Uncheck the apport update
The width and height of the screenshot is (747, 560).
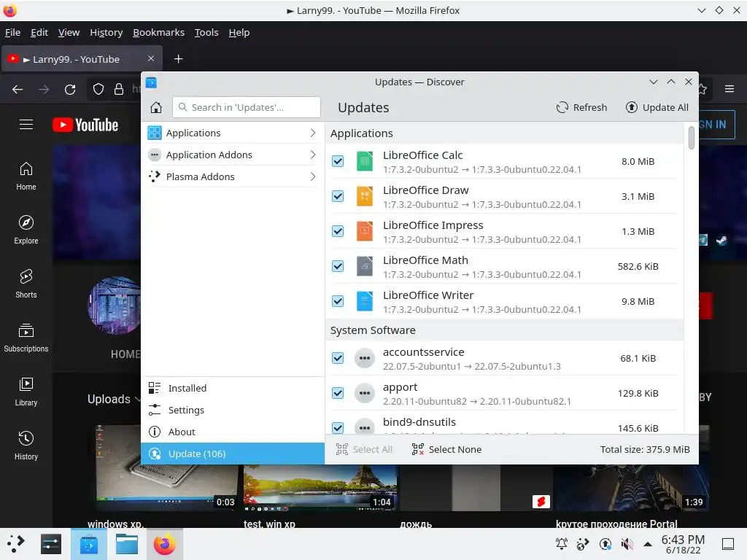(x=338, y=393)
